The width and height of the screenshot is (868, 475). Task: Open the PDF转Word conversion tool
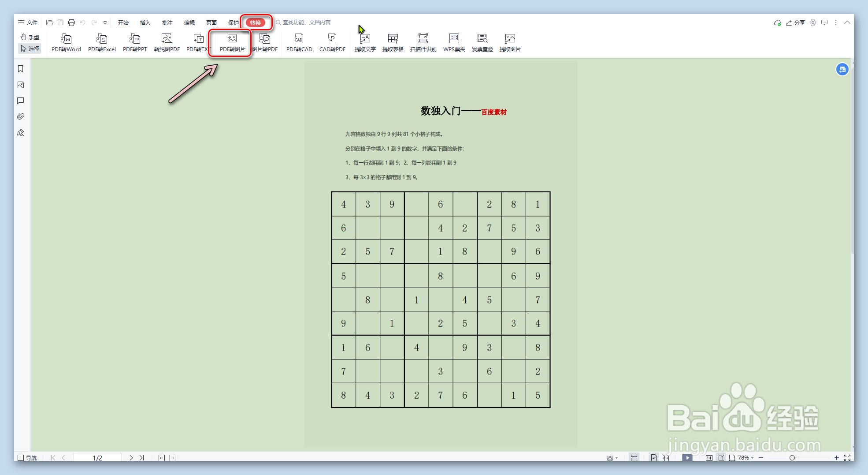click(66, 42)
